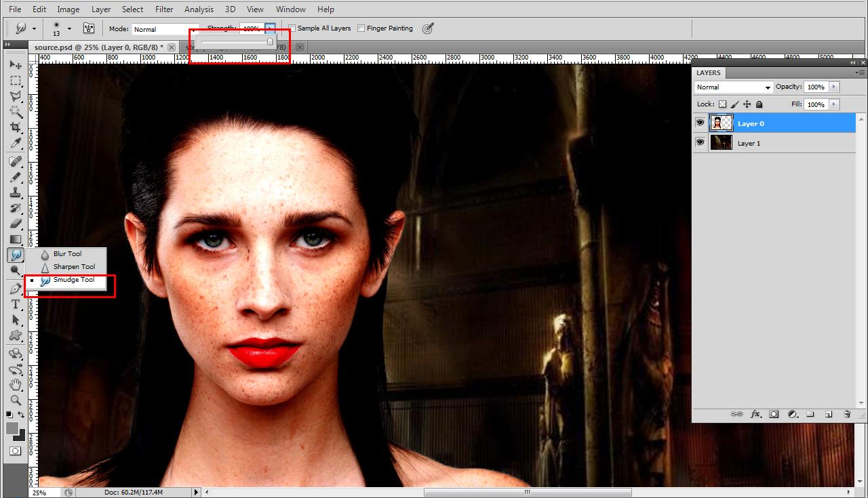This screenshot has width=868, height=498.
Task: Toggle lock image pixels
Action: pyautogui.click(x=734, y=104)
